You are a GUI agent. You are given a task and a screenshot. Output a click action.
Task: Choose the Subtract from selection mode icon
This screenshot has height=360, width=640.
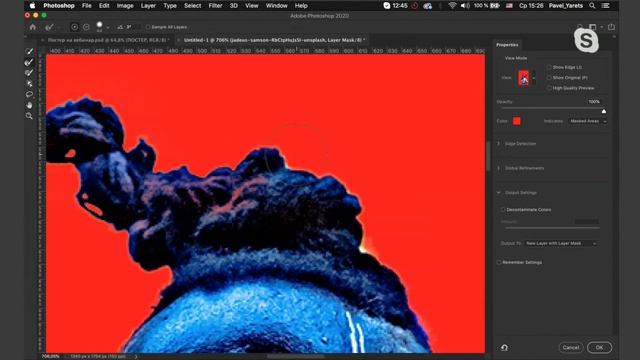point(86,27)
